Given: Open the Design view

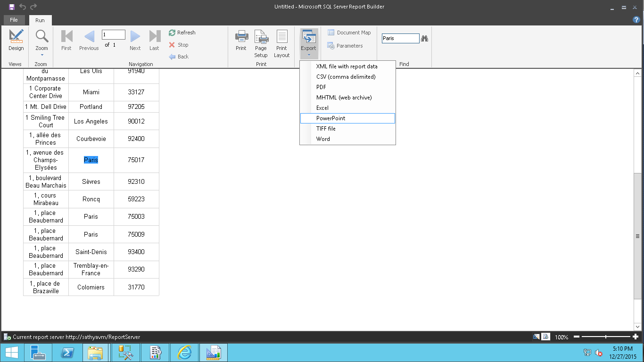Looking at the screenshot, I should 16,40.
